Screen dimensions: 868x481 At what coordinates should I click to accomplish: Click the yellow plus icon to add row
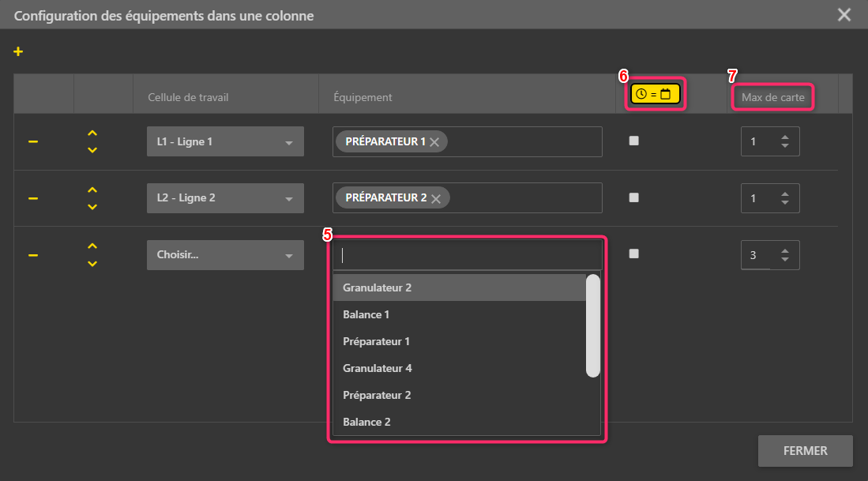click(x=18, y=52)
